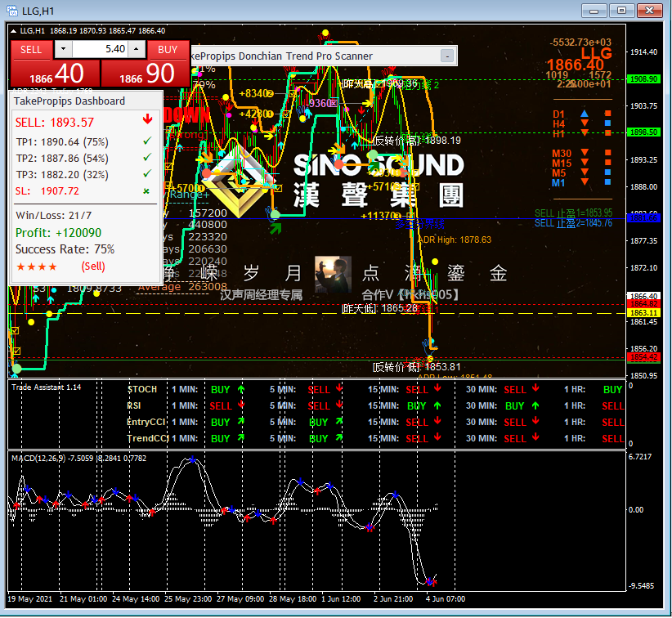
Task: Click the orange down triangle for M5 timeframe
Action: [585, 172]
